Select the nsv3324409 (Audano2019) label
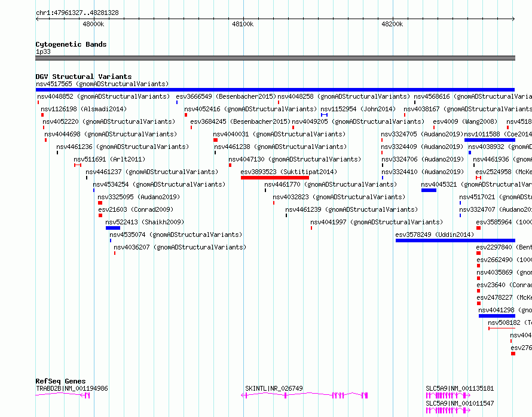This screenshot has height=417, width=532. coord(422,147)
